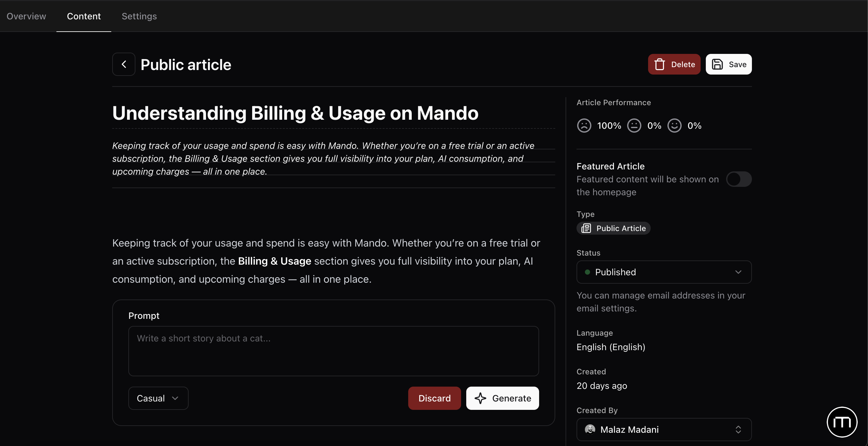Save the article with the Save button
868x446 pixels.
pos(728,64)
